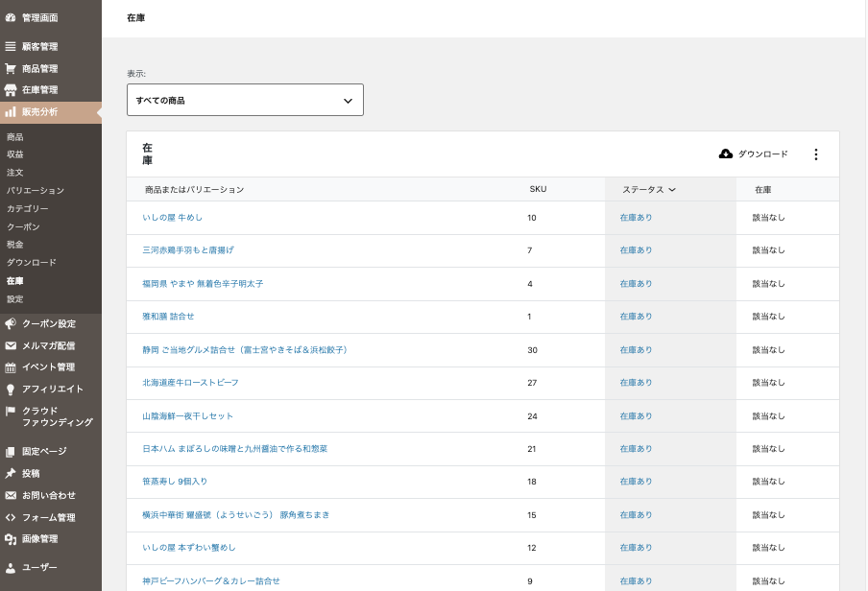Image resolution: width=868 pixels, height=591 pixels.
Task: Sort the table by ステータス column
Action: point(648,190)
